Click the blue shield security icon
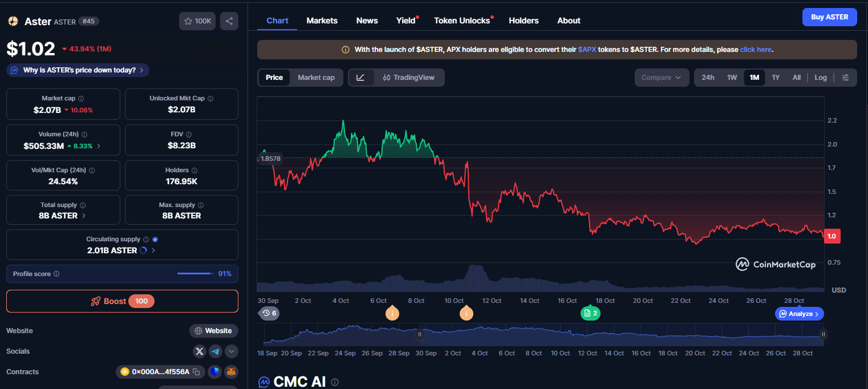868x389 pixels. 214,372
